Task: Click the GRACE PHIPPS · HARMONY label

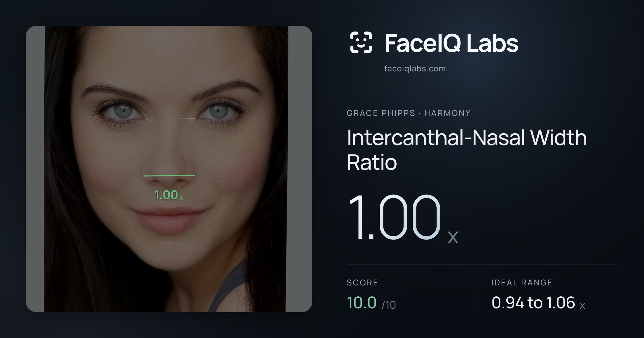Action: tap(408, 113)
